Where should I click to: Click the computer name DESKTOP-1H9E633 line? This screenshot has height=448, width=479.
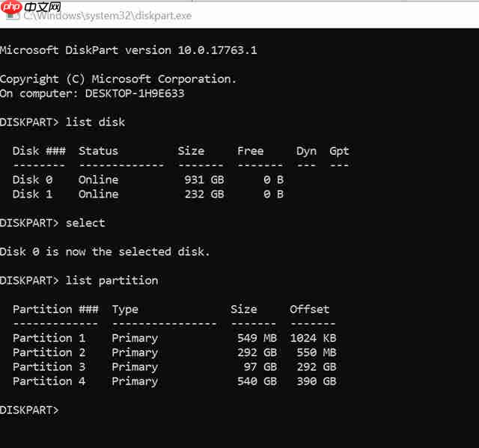tap(92, 93)
